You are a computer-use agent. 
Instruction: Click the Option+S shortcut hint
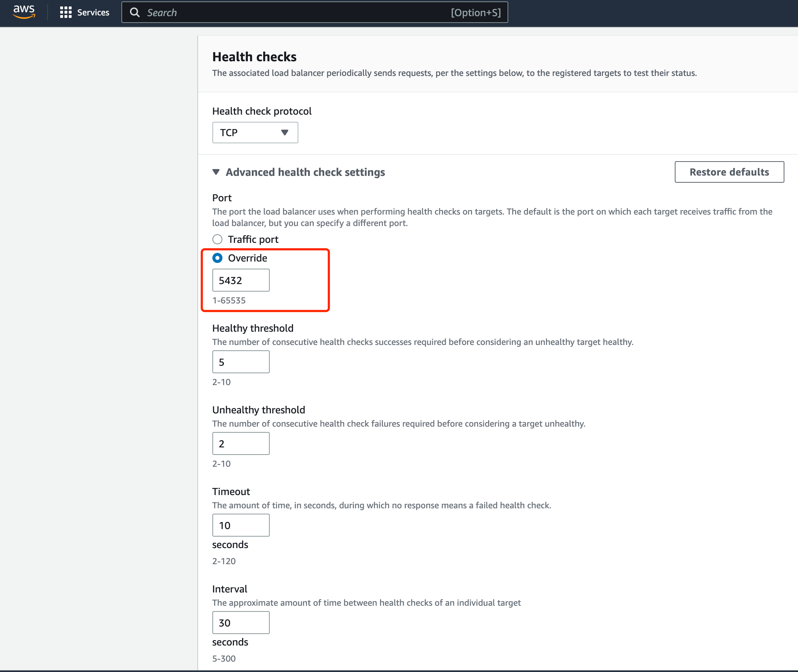tap(475, 13)
